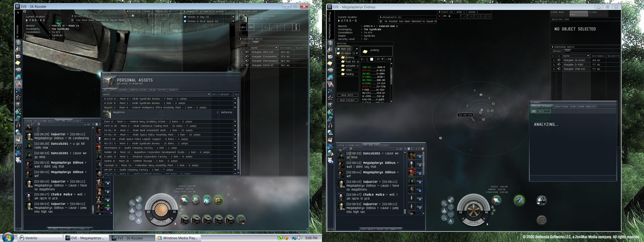This screenshot has width=644, height=242.
Task: Click leave fleet red X in SK Rooster
Action: [127, 15]
